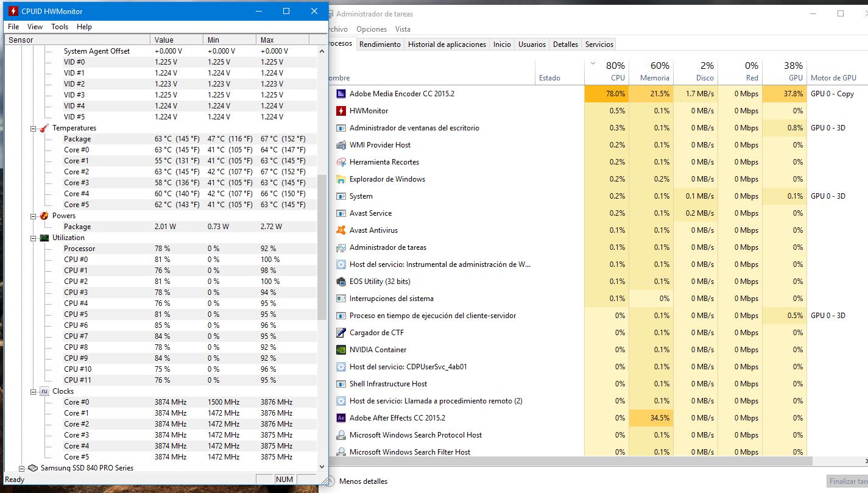Sort processes by the Memoria column header
The height and width of the screenshot is (493, 868).
point(651,72)
